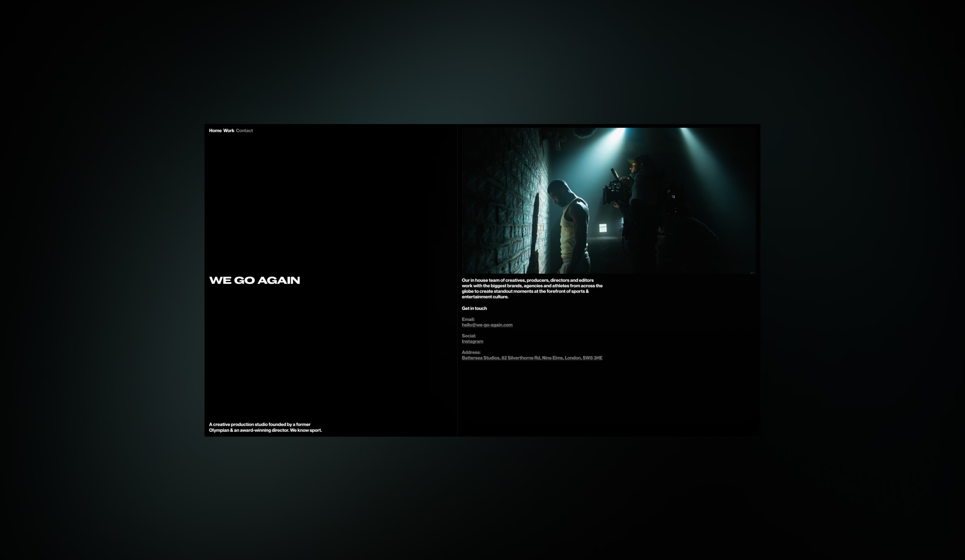Open the Work page in navigation
This screenshot has width=965, height=560.
pyautogui.click(x=229, y=131)
